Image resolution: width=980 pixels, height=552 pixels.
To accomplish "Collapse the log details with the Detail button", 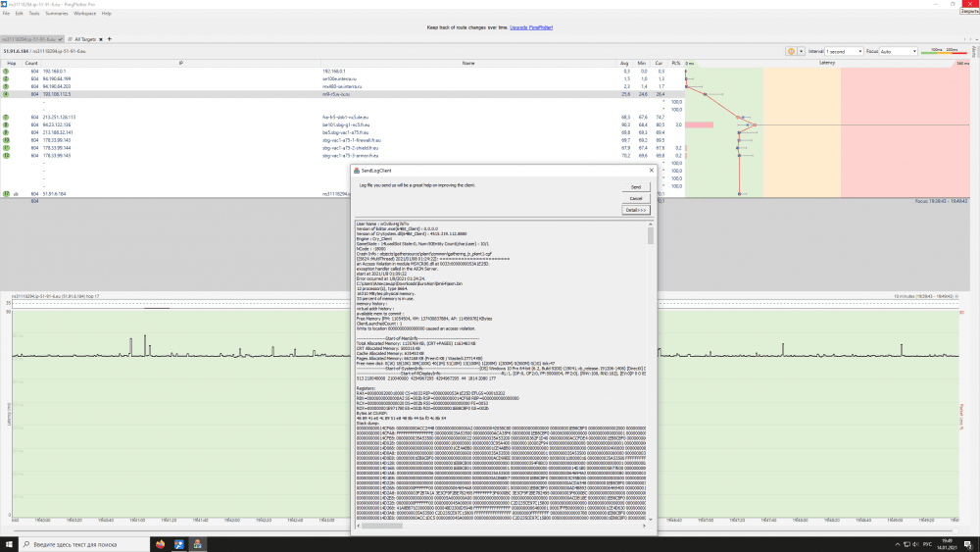I will point(635,210).
